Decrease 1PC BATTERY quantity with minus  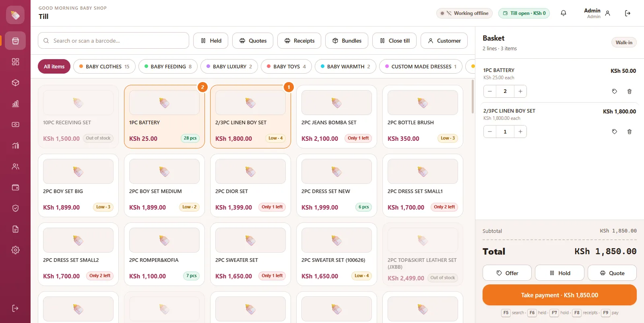pos(490,91)
